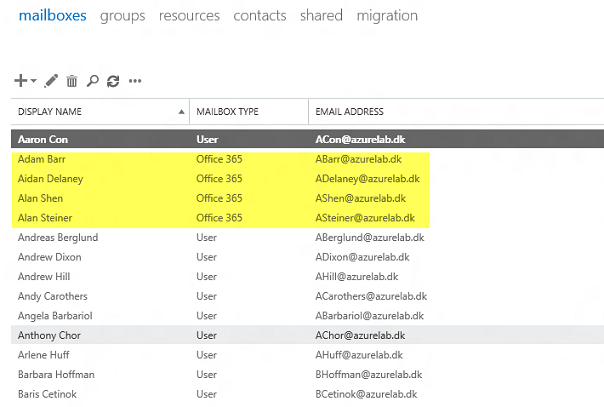604x407 pixels.
Task: Click the Office 365 type in Aidan Delaney row
Action: coord(219,179)
